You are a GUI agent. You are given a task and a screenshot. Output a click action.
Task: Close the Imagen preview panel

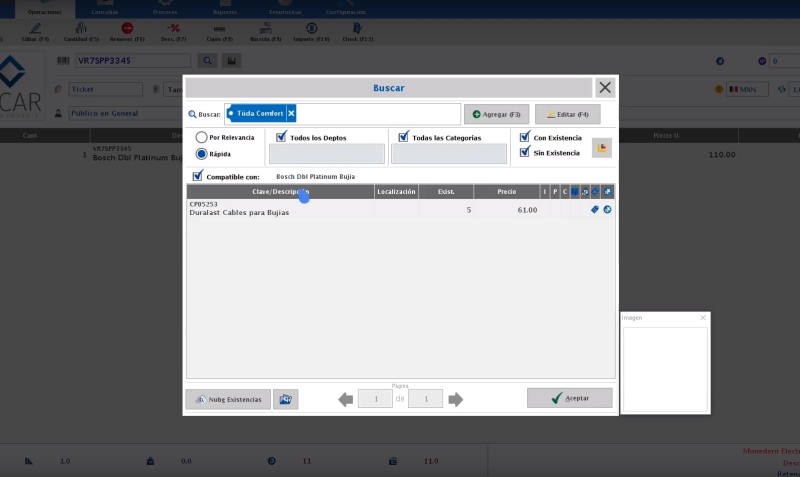(703, 318)
